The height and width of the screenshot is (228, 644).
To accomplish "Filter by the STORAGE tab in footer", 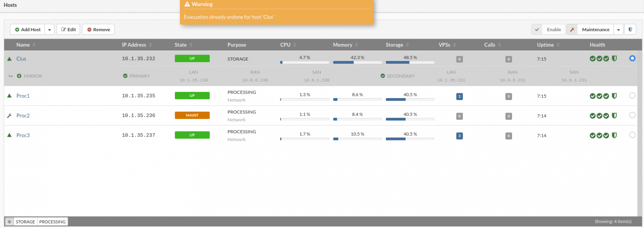I will point(25,222).
